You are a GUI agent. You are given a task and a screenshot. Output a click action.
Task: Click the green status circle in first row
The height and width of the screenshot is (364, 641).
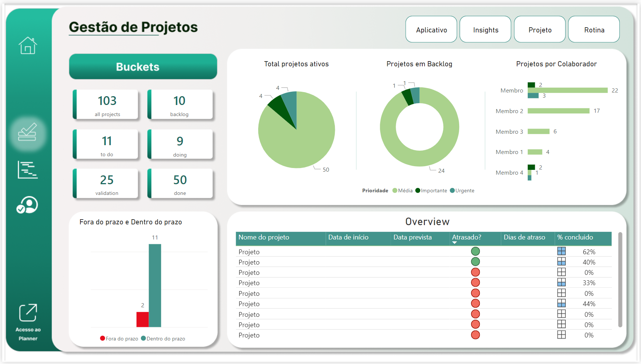point(475,251)
